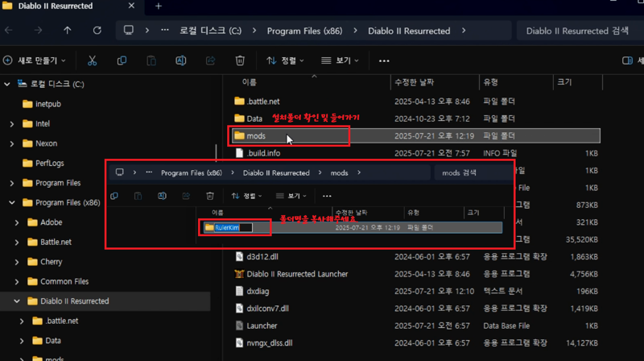
Task: Open 보기 dropdown in inset mods window
Action: point(291,196)
